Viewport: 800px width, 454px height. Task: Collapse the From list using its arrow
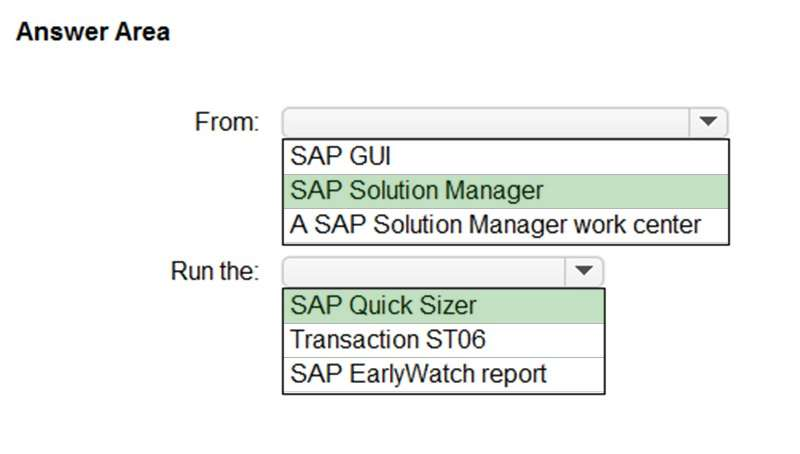(708, 122)
